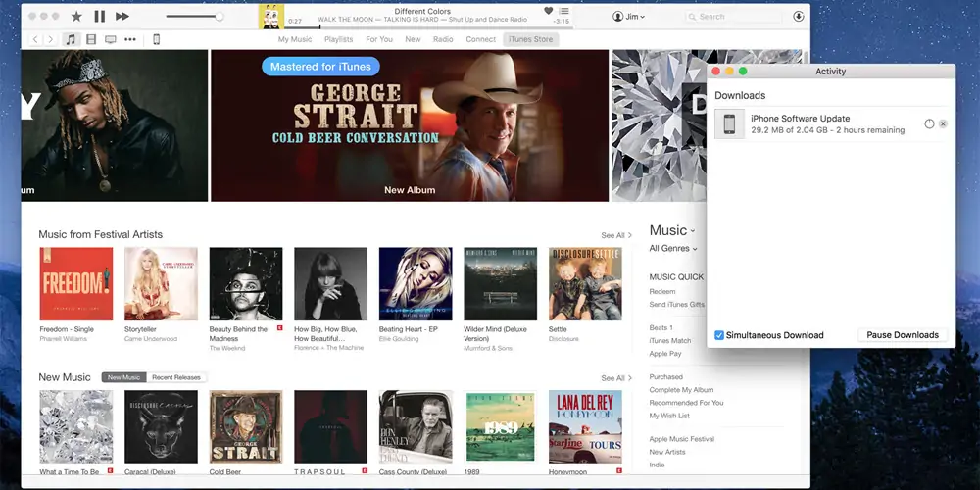Open Recommended For You link

(x=686, y=403)
